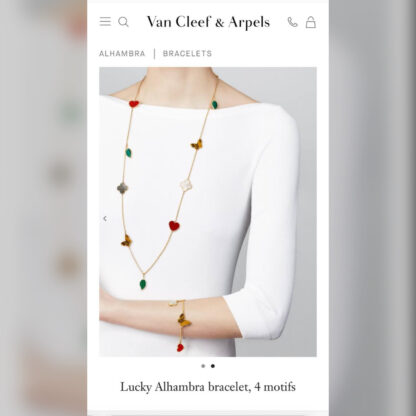Open the BRACELETS breadcrumb link

[x=187, y=54]
